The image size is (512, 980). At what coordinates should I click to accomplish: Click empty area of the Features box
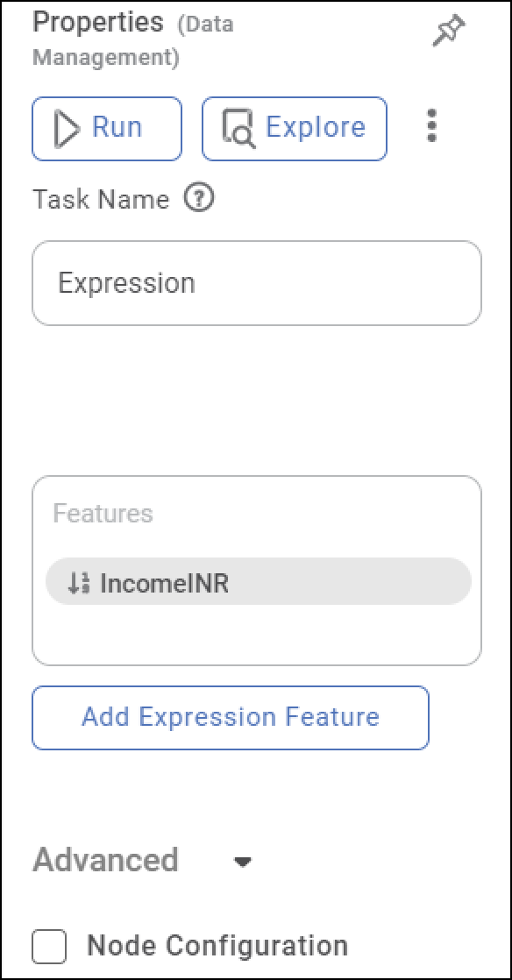pos(257,636)
